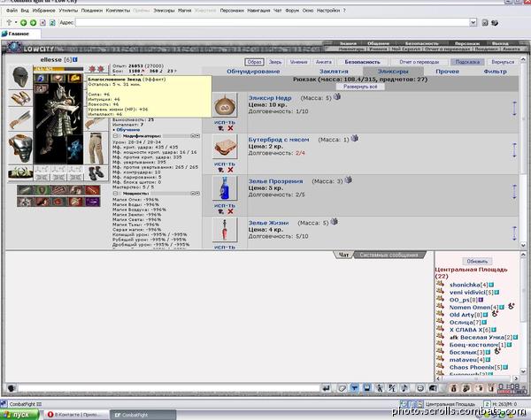Click the pants equipment slot
The height and width of the screenshot is (420, 531).
96,149
